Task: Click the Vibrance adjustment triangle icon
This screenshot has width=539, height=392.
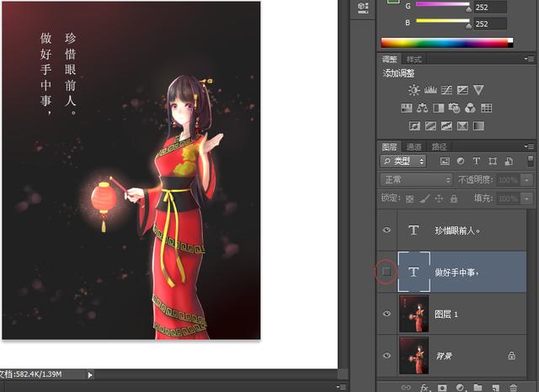Action: (x=478, y=90)
